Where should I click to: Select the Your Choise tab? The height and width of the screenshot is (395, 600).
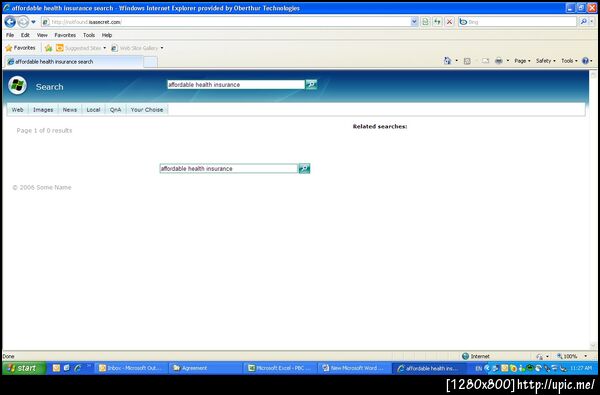coord(147,109)
